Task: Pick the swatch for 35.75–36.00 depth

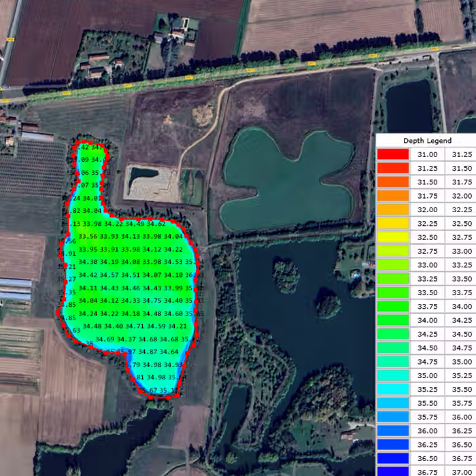Action: point(393,417)
